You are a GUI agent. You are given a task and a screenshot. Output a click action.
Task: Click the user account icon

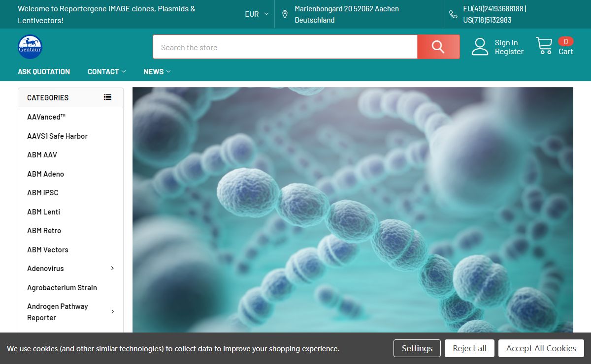click(x=480, y=47)
